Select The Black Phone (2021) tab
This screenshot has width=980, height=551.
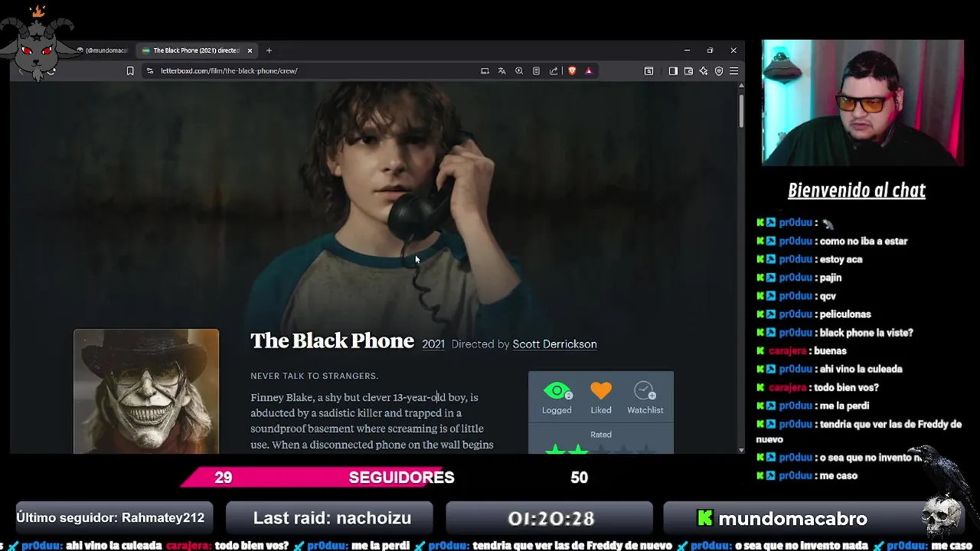point(198,51)
